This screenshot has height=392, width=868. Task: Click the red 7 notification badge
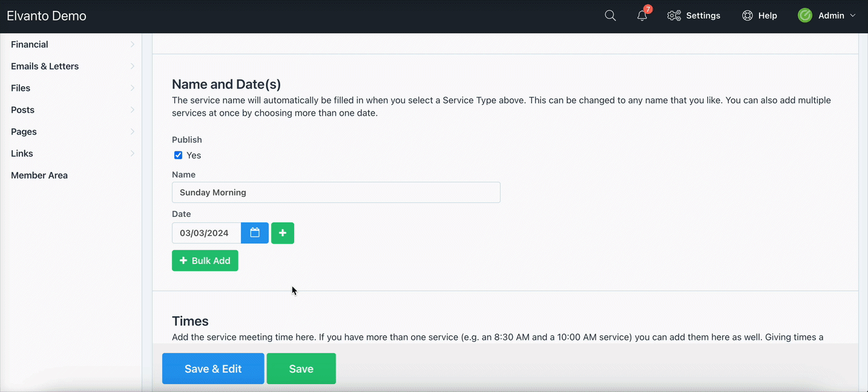648,9
